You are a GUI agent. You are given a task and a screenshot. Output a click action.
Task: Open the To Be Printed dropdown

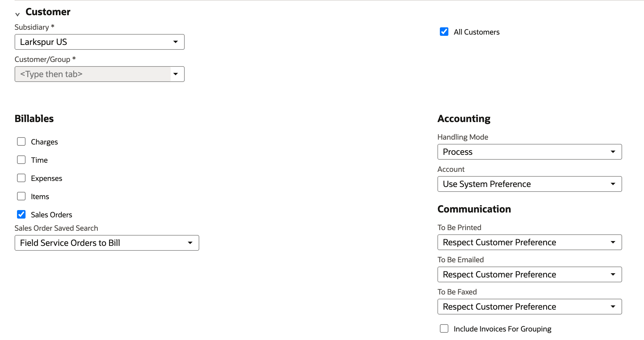coord(530,242)
